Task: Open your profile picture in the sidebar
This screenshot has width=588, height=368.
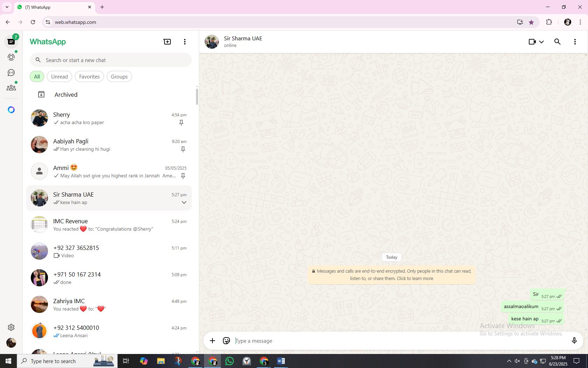Action: coord(11,343)
